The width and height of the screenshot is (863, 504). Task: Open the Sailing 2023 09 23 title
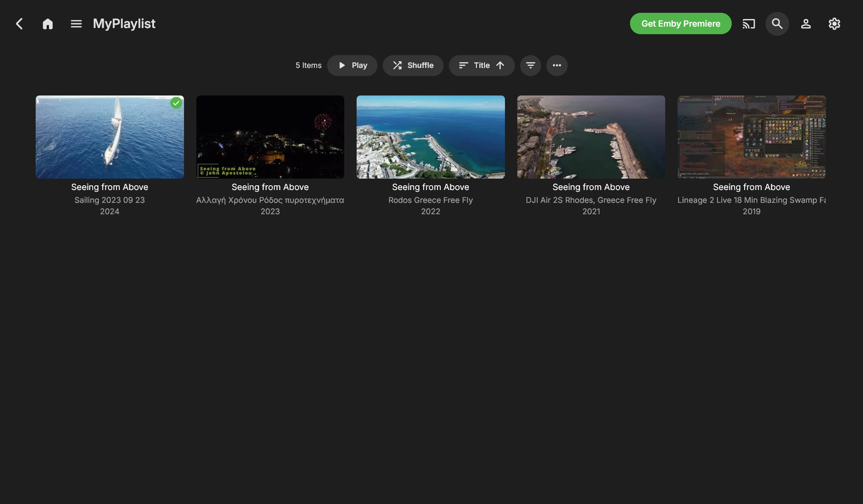tap(109, 200)
